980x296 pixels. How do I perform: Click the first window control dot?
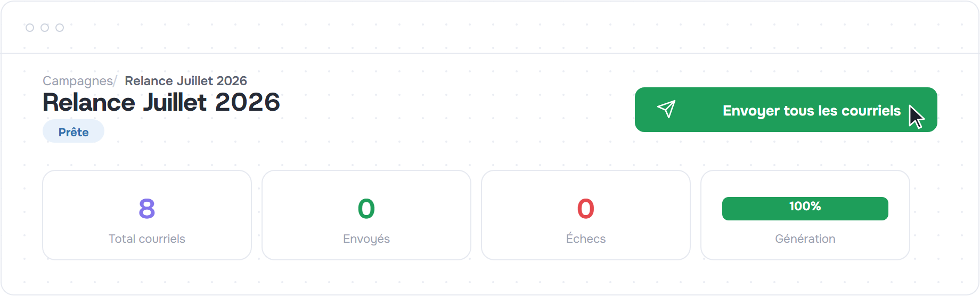click(x=30, y=28)
